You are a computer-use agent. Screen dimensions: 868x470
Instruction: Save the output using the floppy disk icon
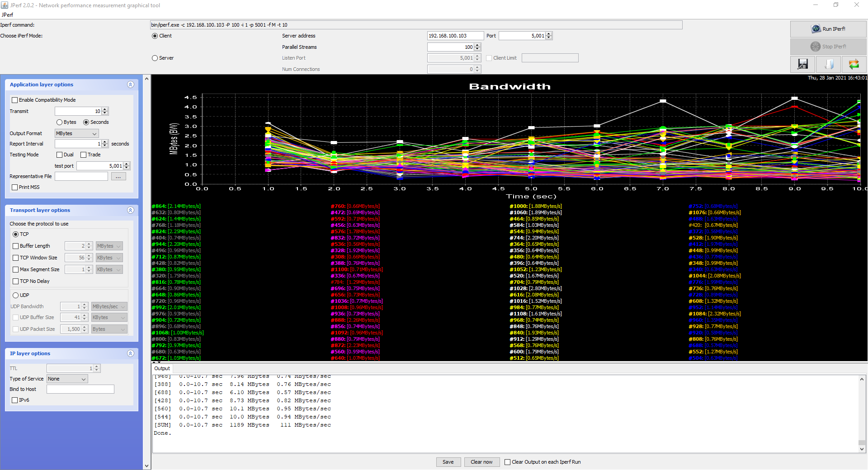(x=802, y=64)
